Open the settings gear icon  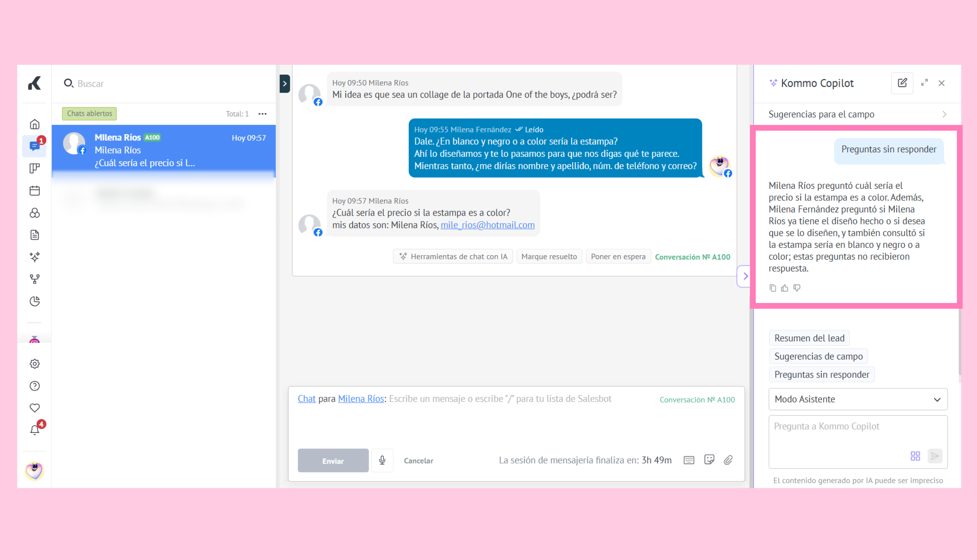(x=34, y=363)
